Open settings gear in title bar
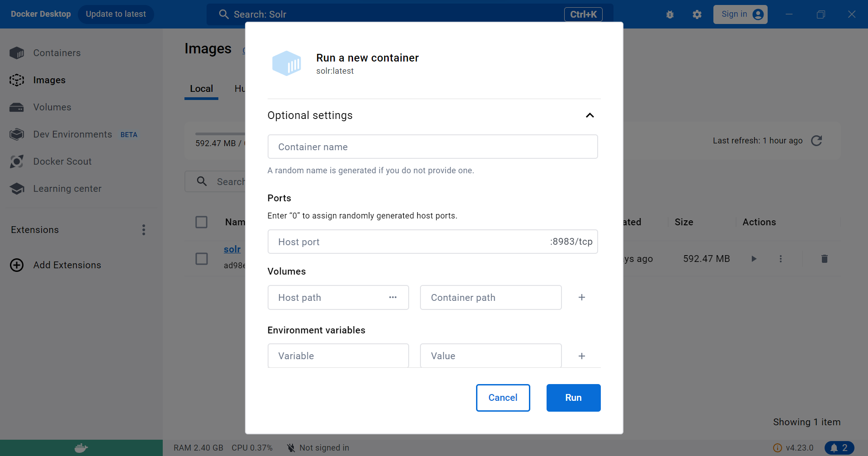This screenshot has height=456, width=868. click(x=697, y=14)
